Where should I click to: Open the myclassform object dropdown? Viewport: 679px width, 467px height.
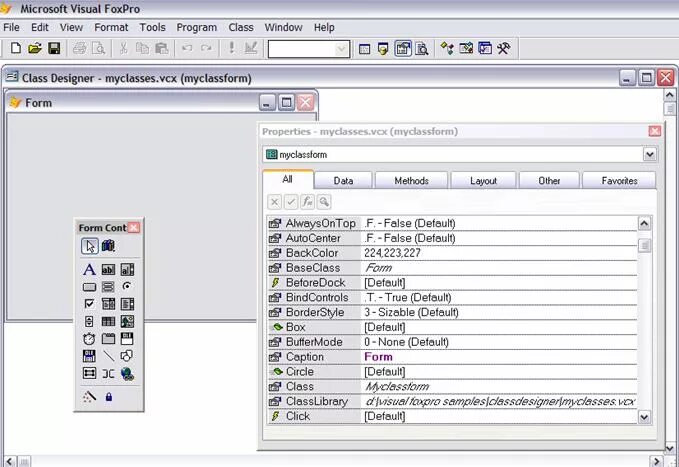pos(650,155)
